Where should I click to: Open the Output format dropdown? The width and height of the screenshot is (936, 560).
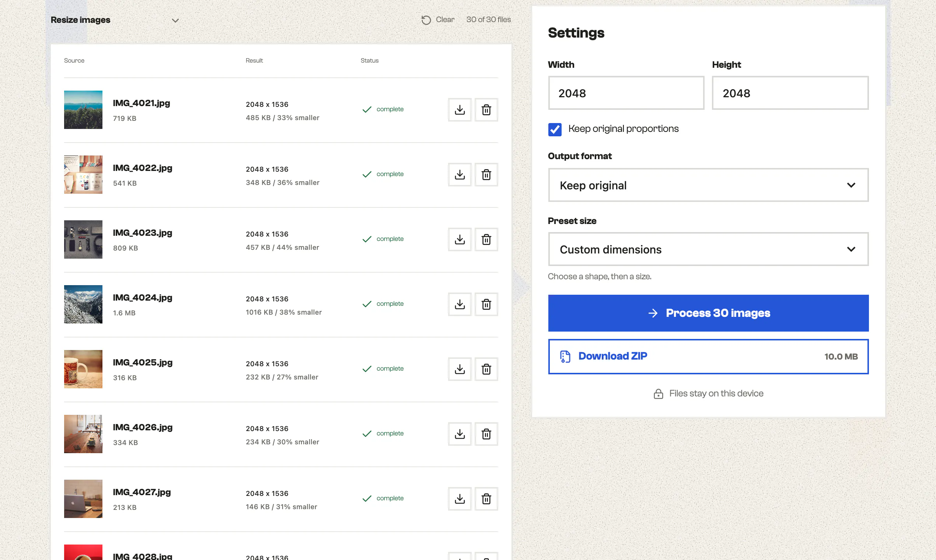(708, 185)
